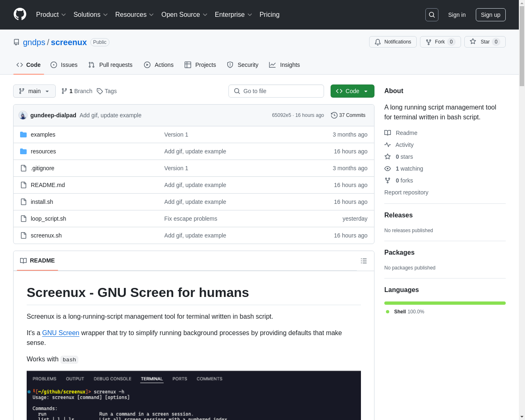Click the repository book icon beside gndps
This screenshot has width=525, height=420.
pyautogui.click(x=16, y=42)
